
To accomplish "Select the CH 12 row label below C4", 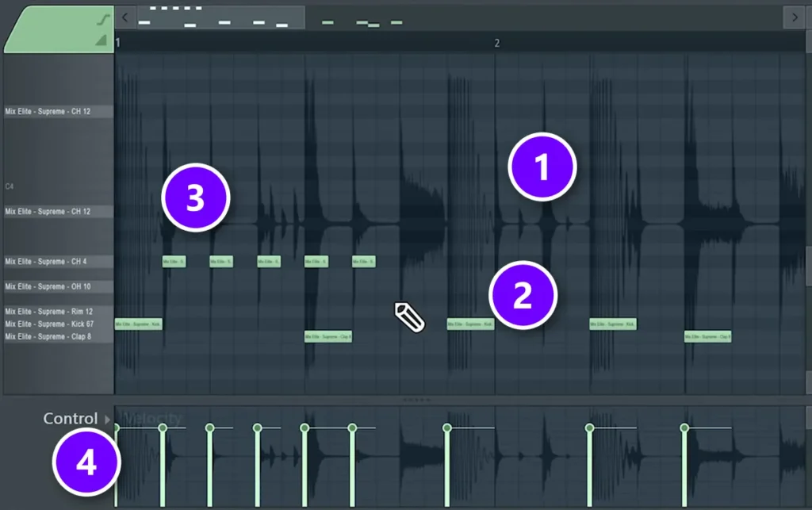I will click(x=59, y=211).
